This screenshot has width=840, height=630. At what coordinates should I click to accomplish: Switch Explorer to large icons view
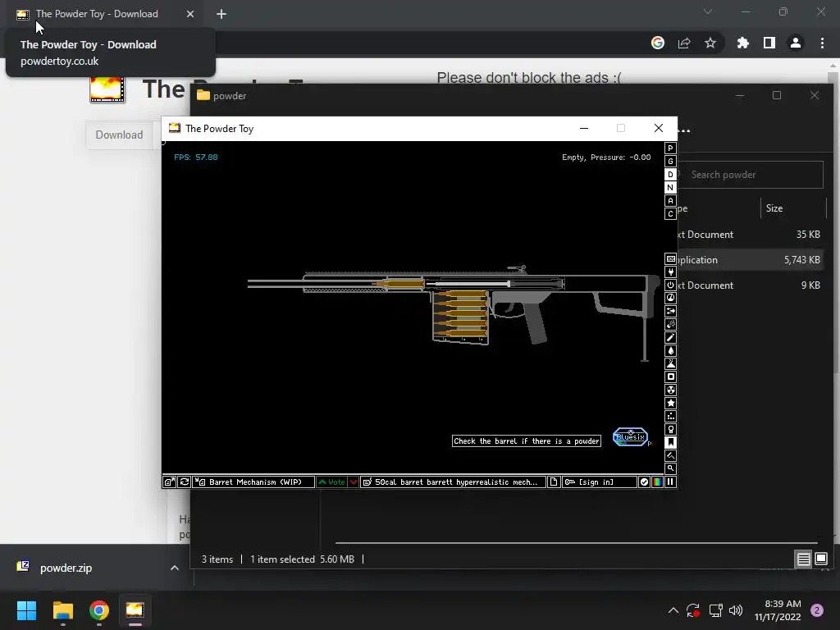820,559
